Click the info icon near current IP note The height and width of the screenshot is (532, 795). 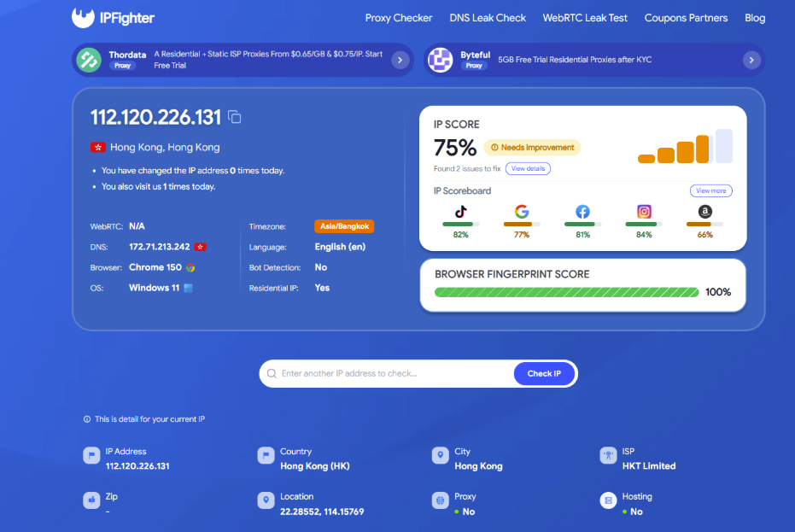87,419
